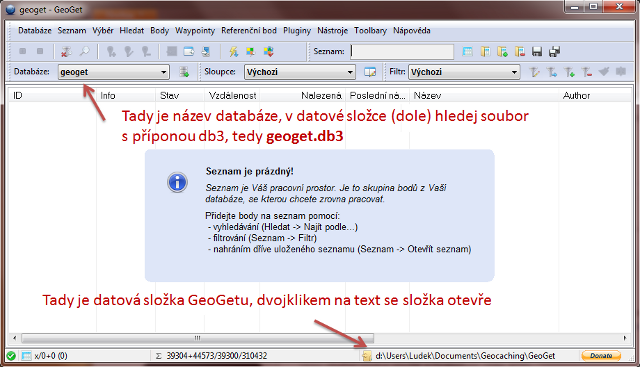Click the Vzdálenost column header

click(x=232, y=96)
